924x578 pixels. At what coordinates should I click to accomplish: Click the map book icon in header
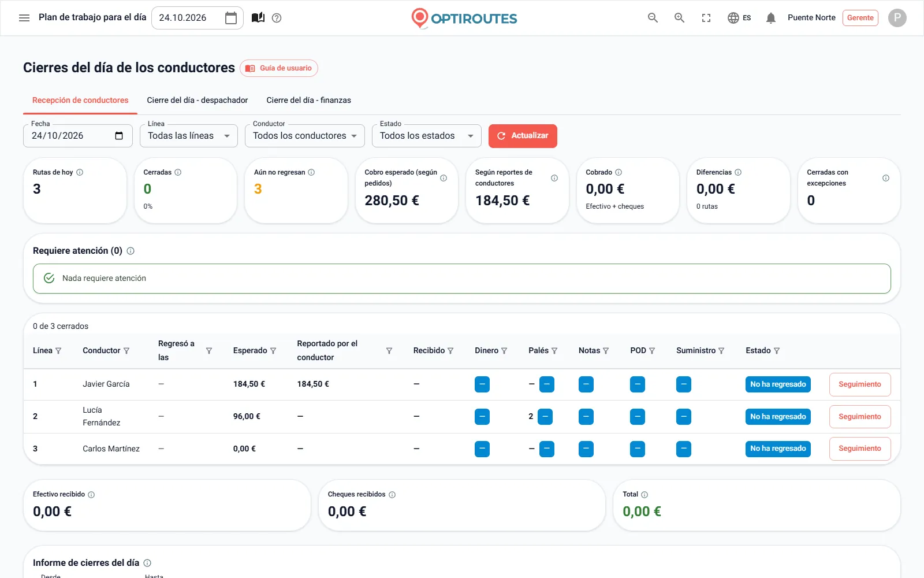coord(258,18)
